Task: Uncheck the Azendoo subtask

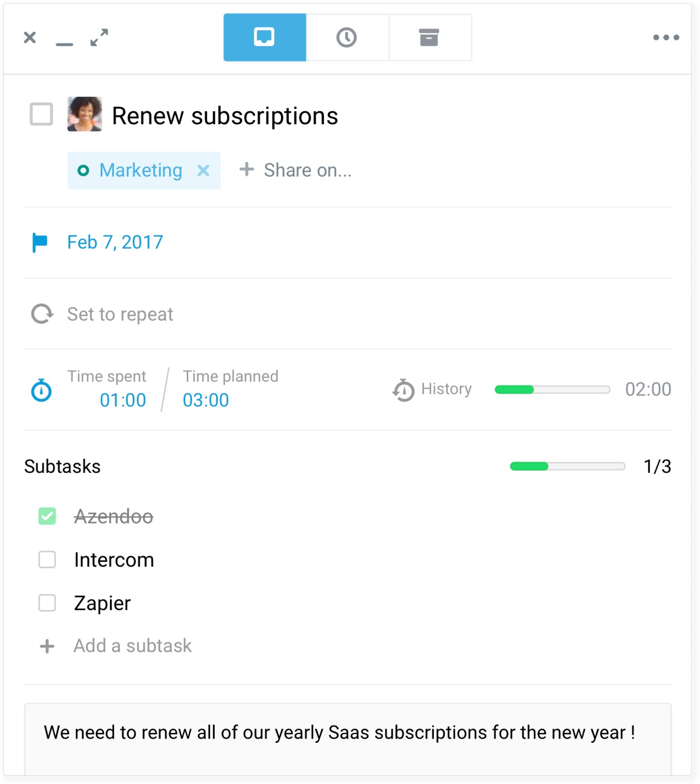Action: [47, 516]
